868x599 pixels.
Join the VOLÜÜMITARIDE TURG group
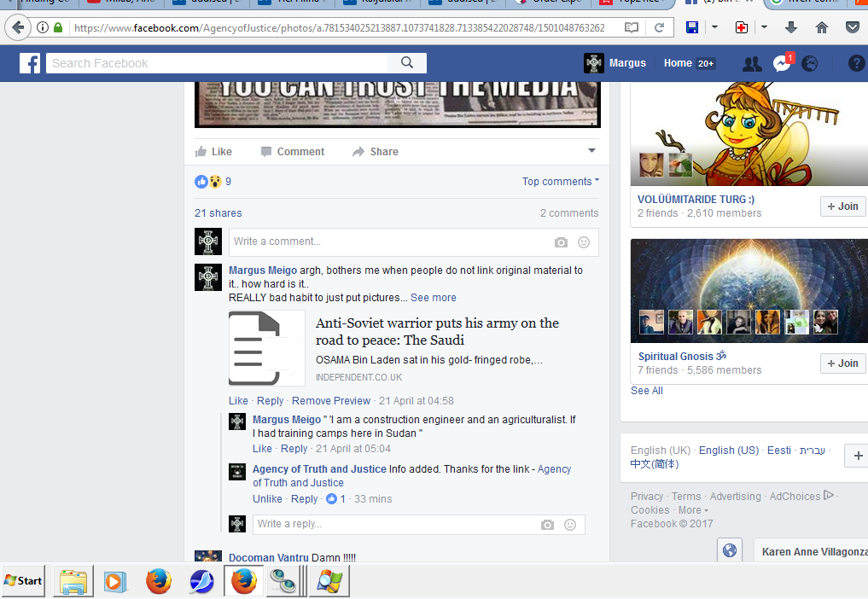point(842,206)
